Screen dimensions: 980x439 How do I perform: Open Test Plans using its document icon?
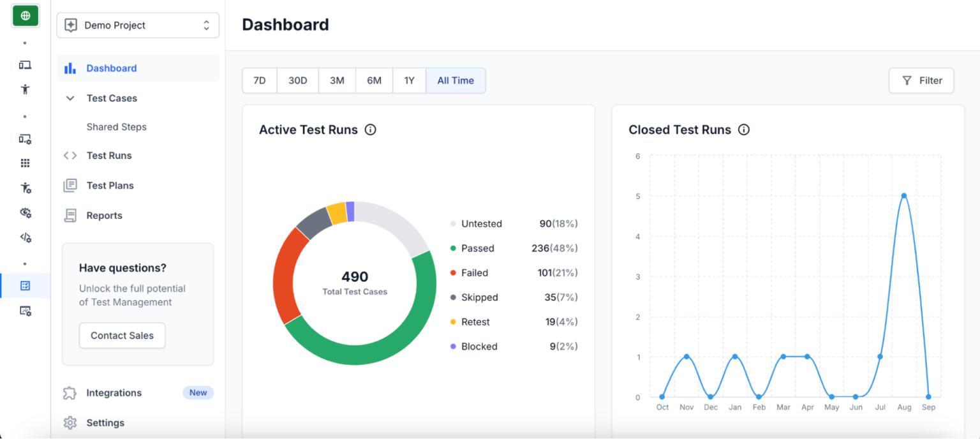click(x=70, y=185)
